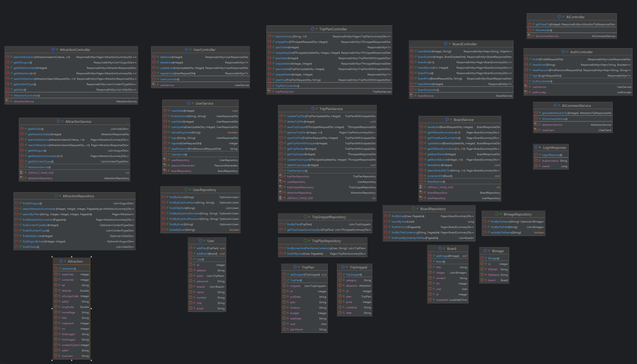637x364 pixels.
Task: Click the interface icon beside BImageRepository title
Action: click(x=497, y=214)
